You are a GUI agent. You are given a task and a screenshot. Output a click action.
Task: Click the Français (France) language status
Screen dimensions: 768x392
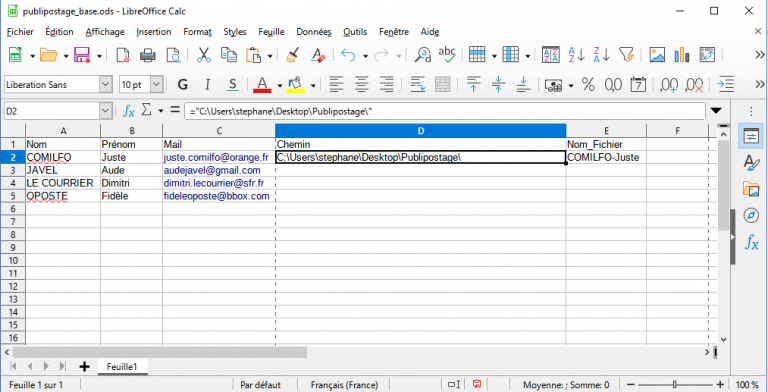click(x=344, y=385)
